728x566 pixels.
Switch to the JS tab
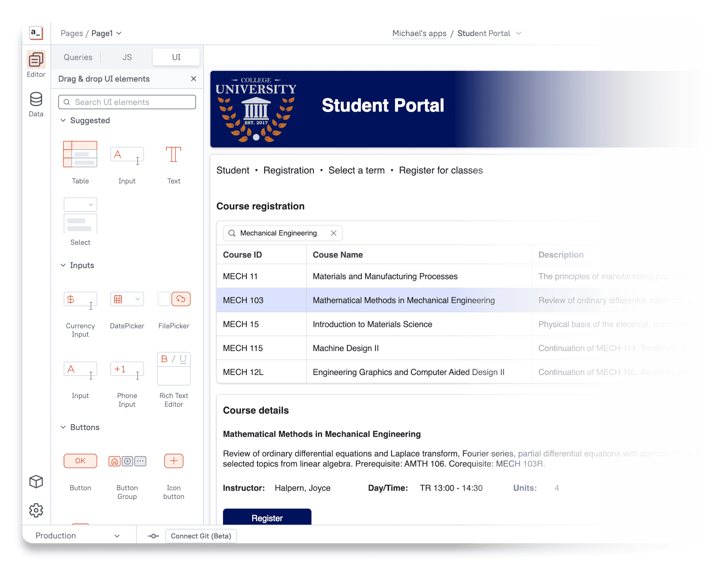[127, 57]
